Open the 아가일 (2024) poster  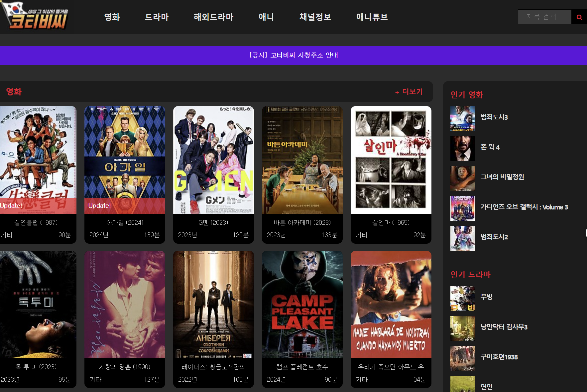point(125,160)
